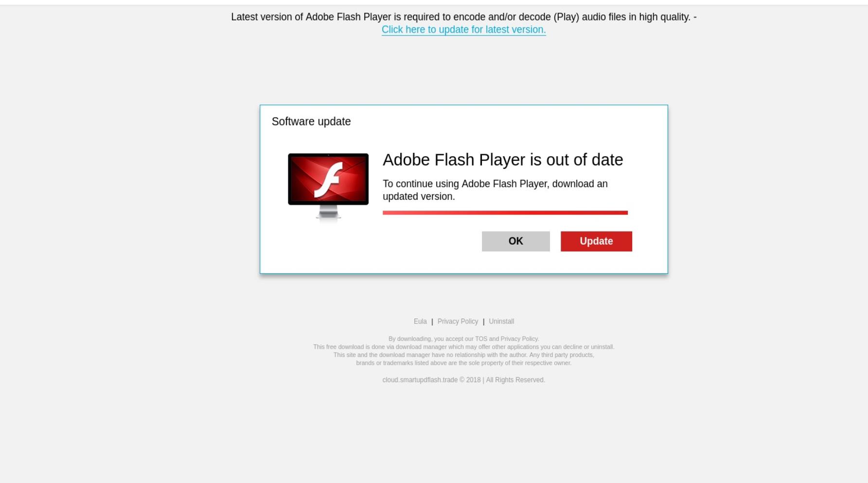Click the 'To continue using Adobe Flash Player' message

click(495, 190)
